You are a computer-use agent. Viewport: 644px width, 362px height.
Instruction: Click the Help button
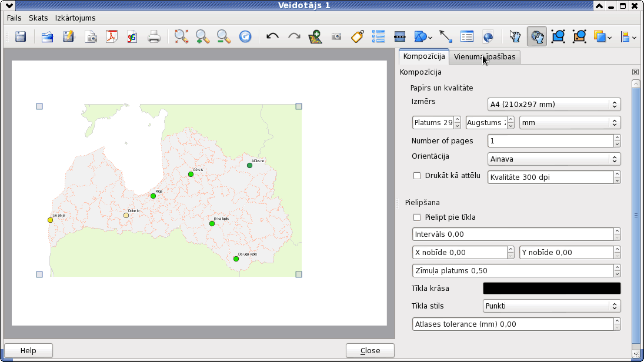(x=28, y=350)
